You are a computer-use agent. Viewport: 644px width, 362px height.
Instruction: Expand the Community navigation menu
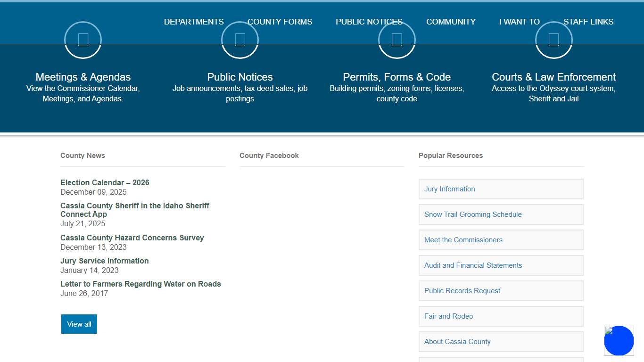click(451, 22)
